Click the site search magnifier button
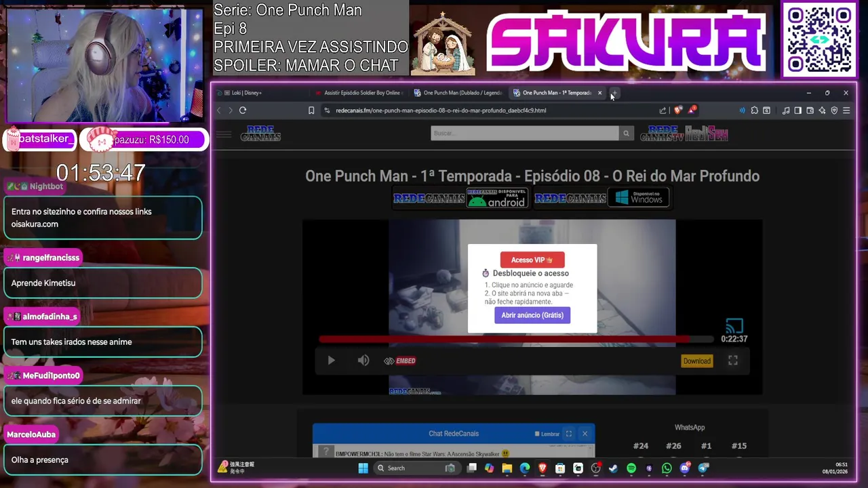Screen dimensions: 868x488 (x=626, y=134)
